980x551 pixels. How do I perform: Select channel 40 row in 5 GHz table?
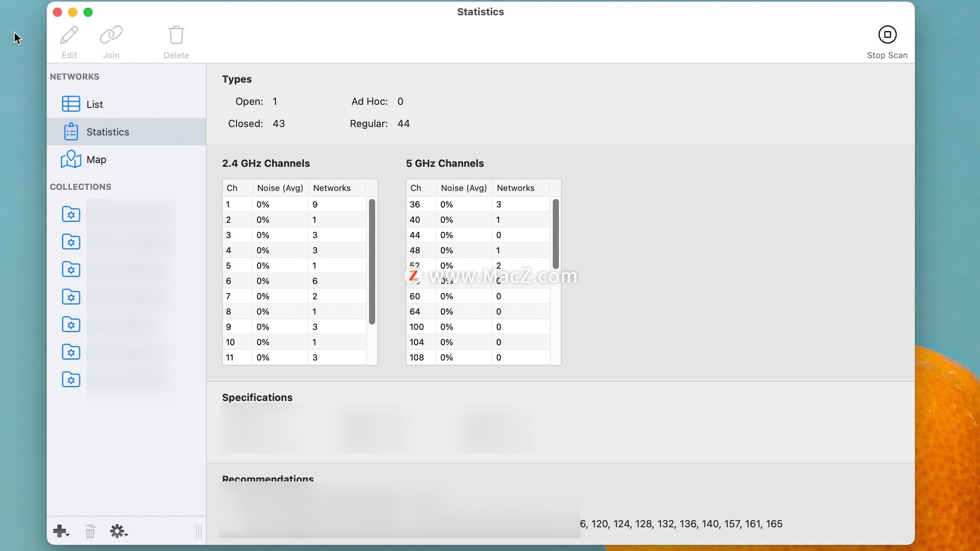478,219
